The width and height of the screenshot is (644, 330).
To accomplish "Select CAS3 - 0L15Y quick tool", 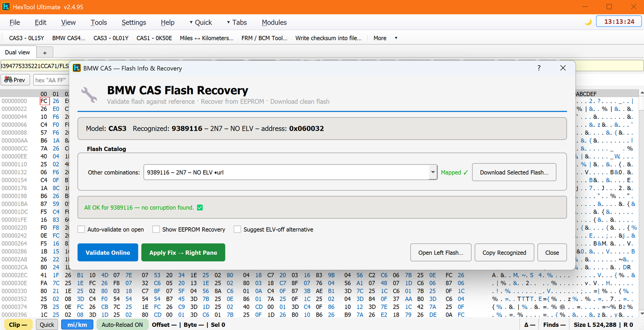I will coord(27,38).
